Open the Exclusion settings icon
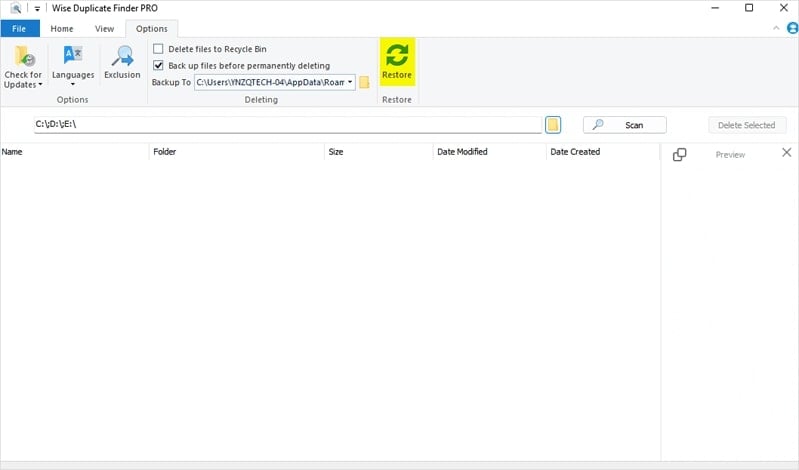Viewport: 799px width, 470px height. (122, 56)
